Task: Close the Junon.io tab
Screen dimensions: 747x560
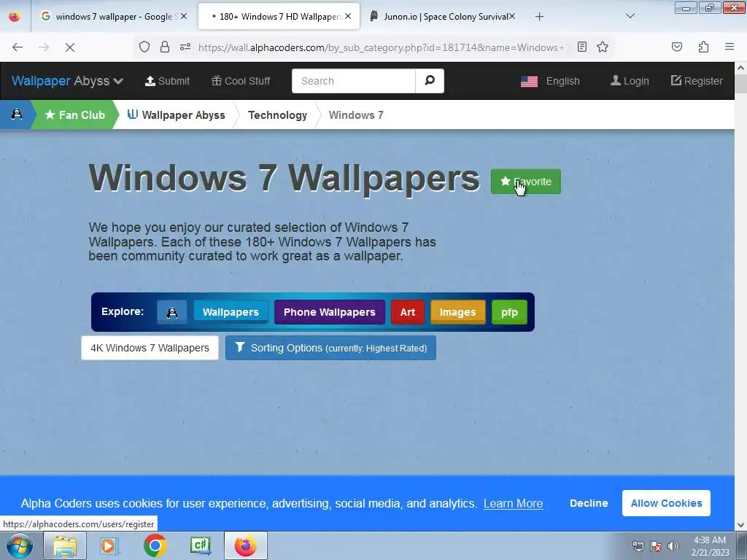Action: pos(511,16)
